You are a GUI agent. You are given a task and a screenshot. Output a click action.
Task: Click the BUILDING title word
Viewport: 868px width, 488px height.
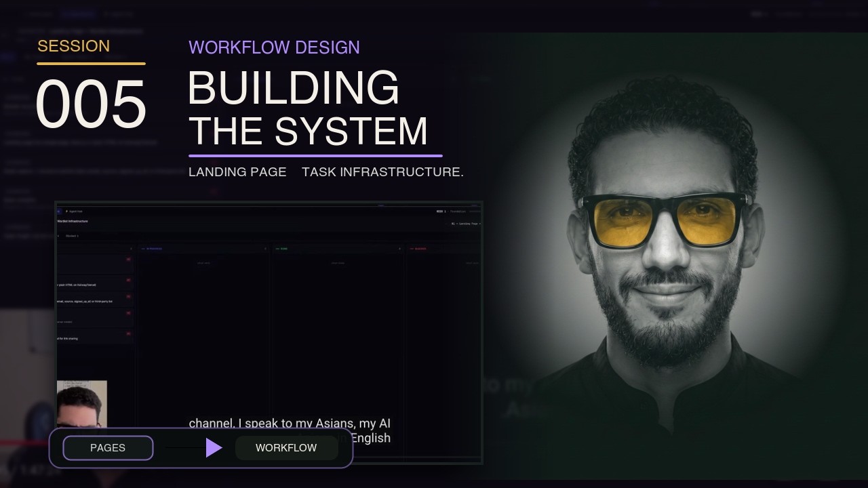tap(294, 87)
